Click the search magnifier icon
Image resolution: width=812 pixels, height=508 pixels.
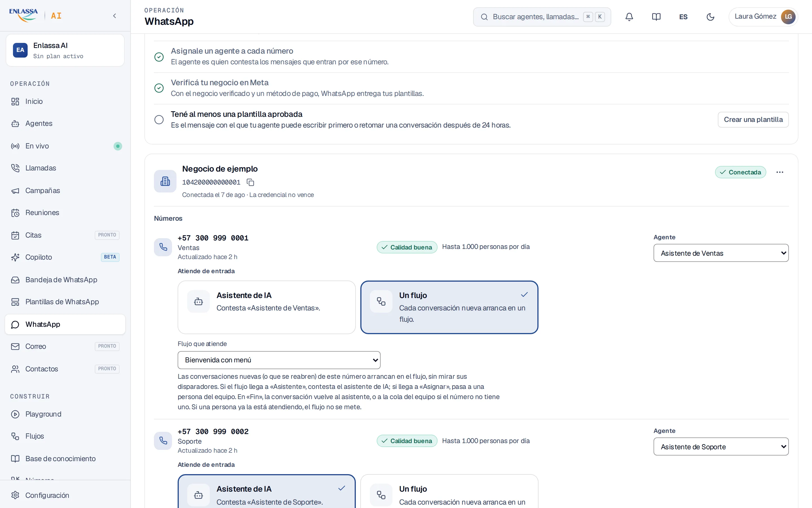tap(484, 17)
